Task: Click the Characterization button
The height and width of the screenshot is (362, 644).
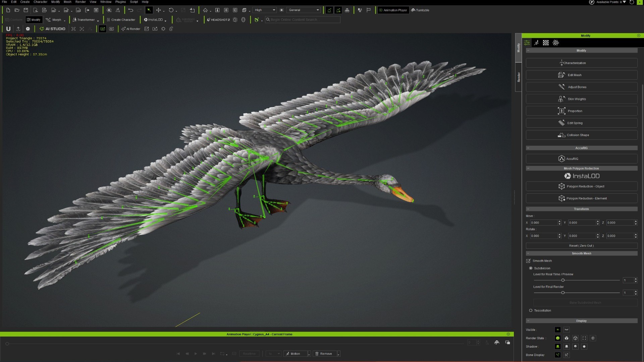Action: point(581,63)
